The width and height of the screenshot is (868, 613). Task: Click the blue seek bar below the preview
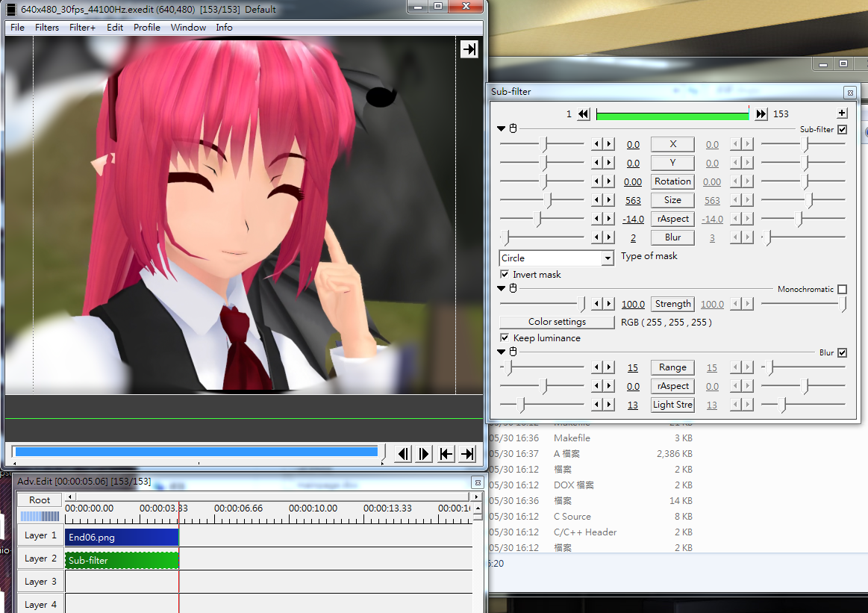tap(196, 452)
